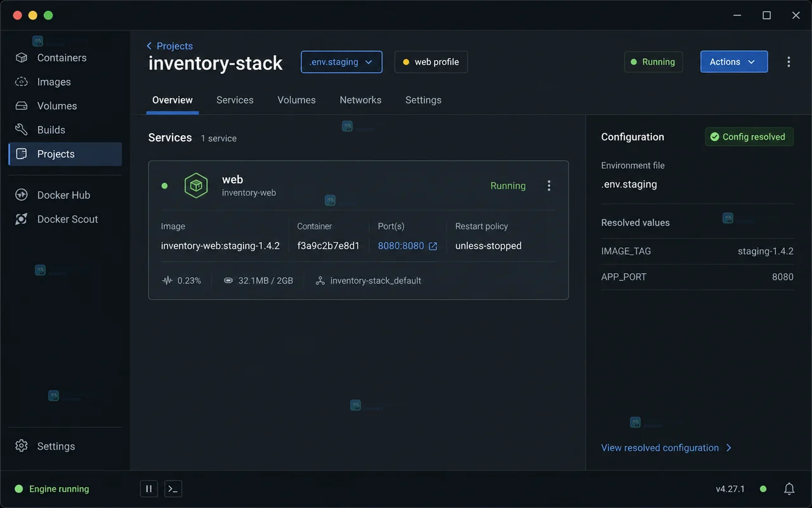The image size is (812, 508).
Task: Open the .env.staging environment dropdown
Action: click(x=341, y=62)
